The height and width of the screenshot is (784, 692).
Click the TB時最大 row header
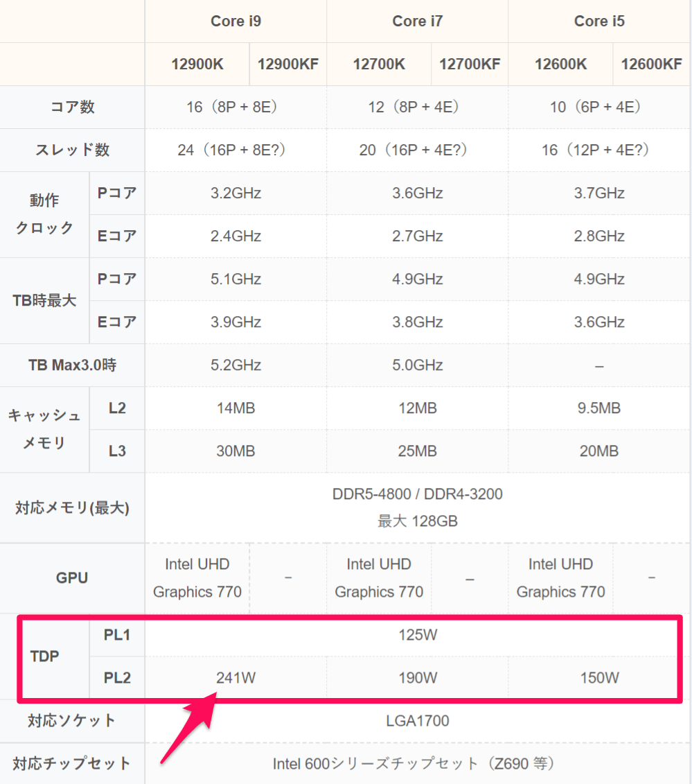[44, 301]
